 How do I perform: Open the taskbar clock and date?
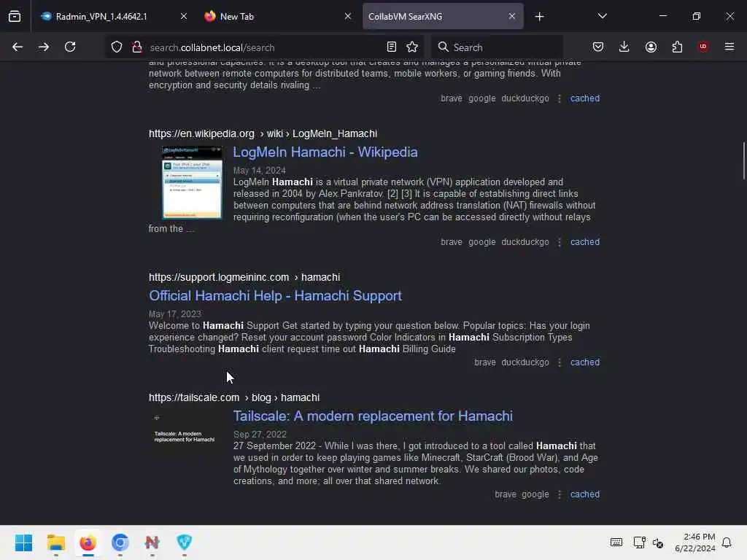click(x=695, y=542)
